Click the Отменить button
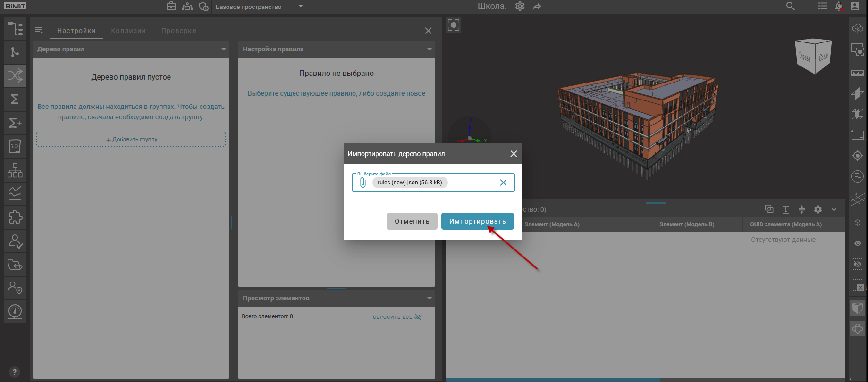Viewport: 868px width, 382px height. 412,221
